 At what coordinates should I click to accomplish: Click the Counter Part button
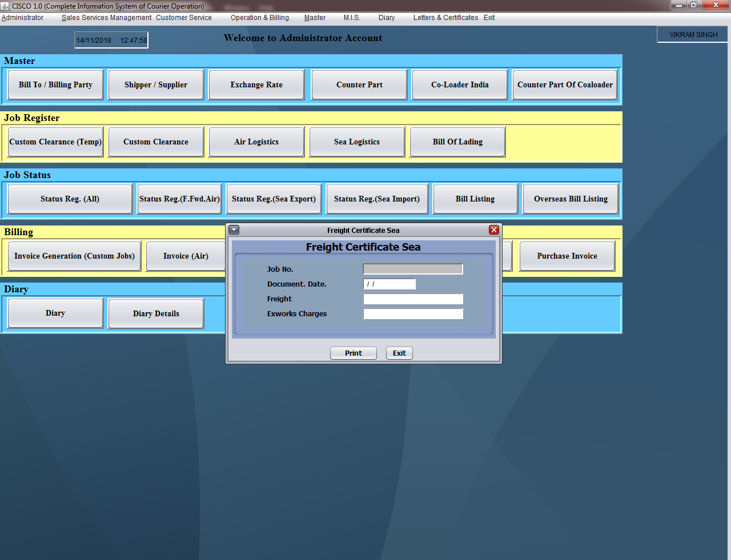(359, 84)
